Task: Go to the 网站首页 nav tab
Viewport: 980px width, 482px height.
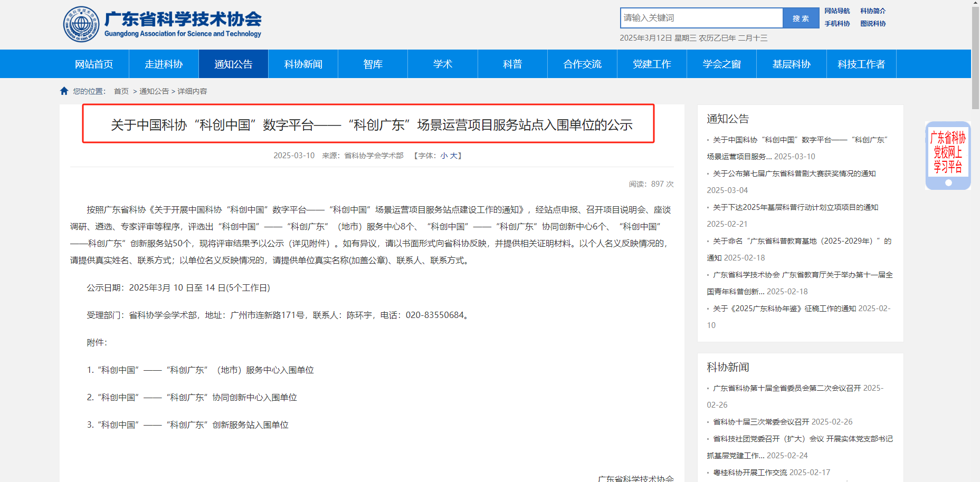Action: tap(94, 64)
